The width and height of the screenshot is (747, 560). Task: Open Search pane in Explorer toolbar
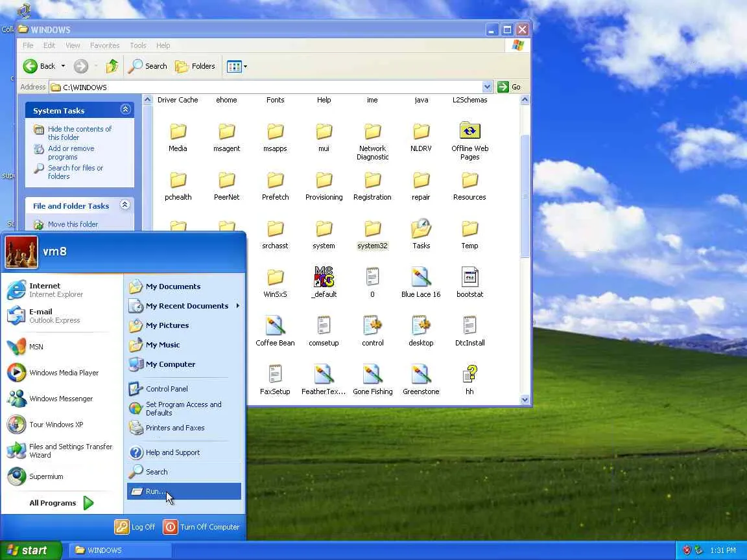pyautogui.click(x=147, y=66)
